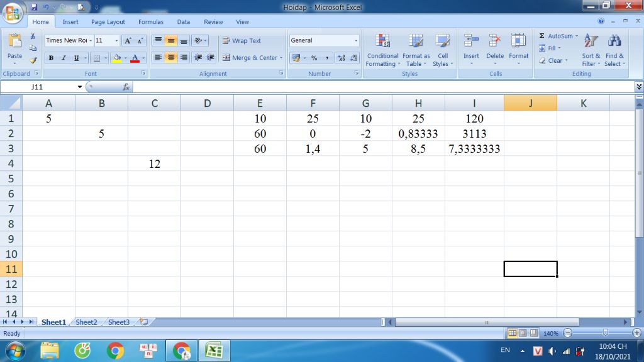Click Decrease Decimal icon
Image resolution: width=644 pixels, height=362 pixels.
coord(353,58)
